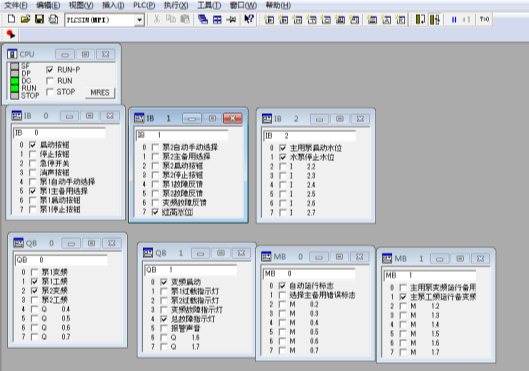Select Continuous Scan mode icon
Screen dimensions: 529x371
435,19
